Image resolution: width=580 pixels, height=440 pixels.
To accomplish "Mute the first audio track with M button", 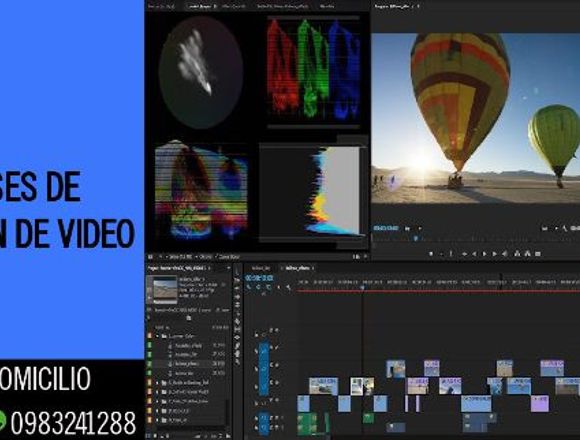I will pos(277,418).
